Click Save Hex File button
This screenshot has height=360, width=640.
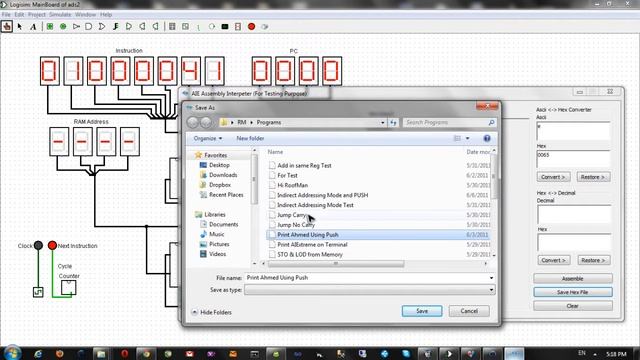point(573,292)
